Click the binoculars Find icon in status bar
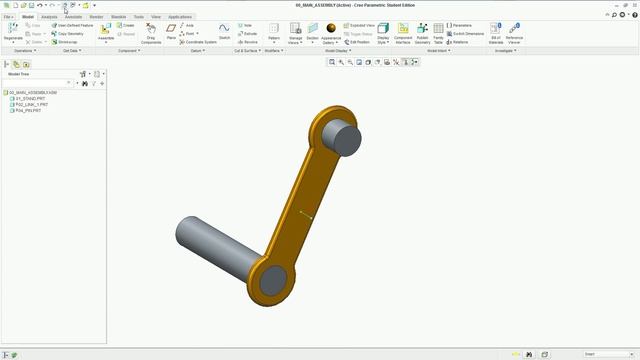The width and height of the screenshot is (640, 360). tap(529, 354)
